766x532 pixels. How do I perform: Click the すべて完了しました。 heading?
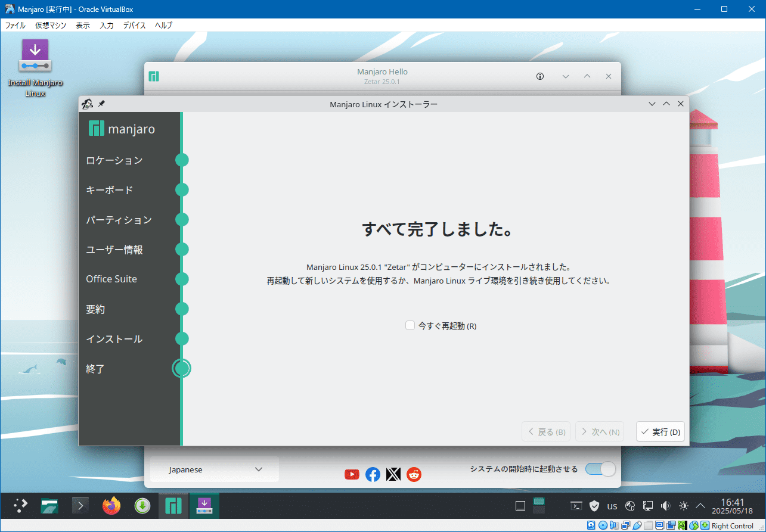click(x=438, y=229)
